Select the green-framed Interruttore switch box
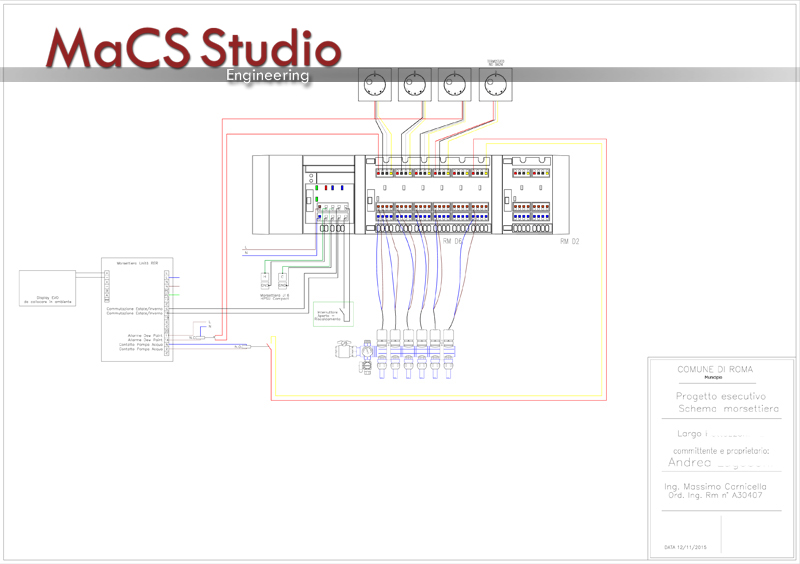The height and width of the screenshot is (564, 800). click(x=333, y=314)
